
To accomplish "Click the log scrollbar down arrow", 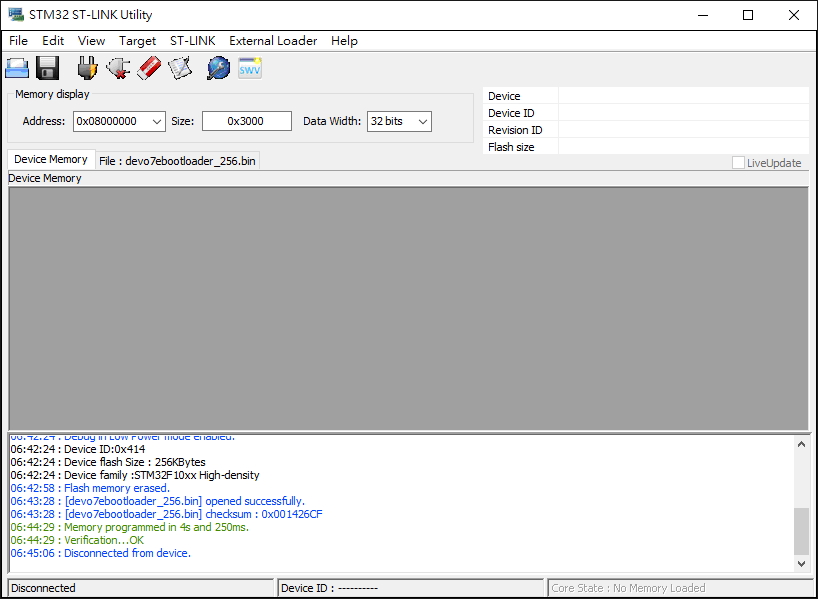I will click(801, 564).
